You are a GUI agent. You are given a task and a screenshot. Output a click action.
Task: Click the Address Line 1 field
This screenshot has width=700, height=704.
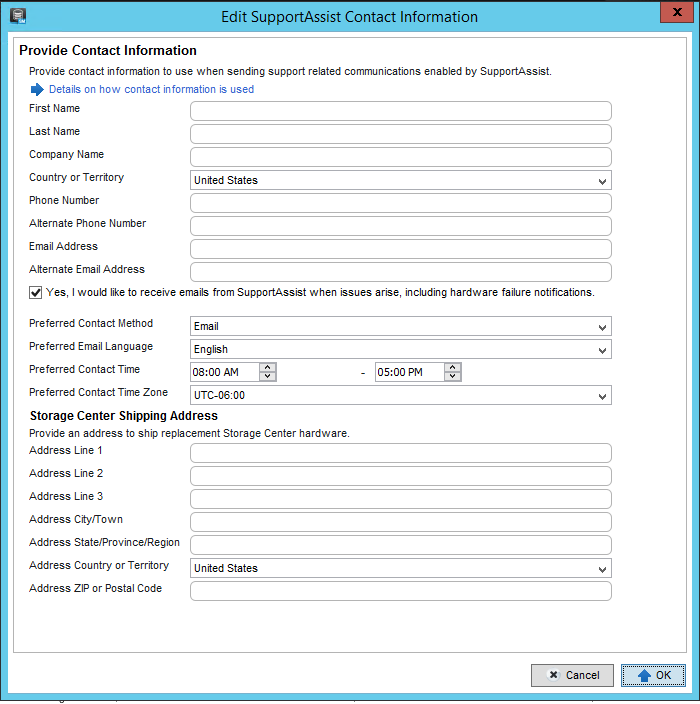tap(401, 453)
